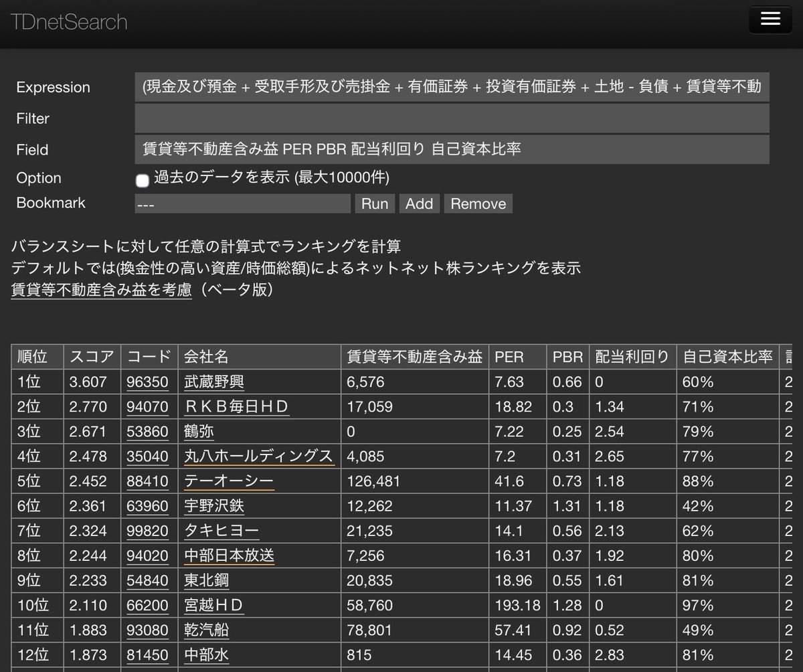Click the 配当利回り column header
Screen dimensions: 803x672
[x=632, y=357]
